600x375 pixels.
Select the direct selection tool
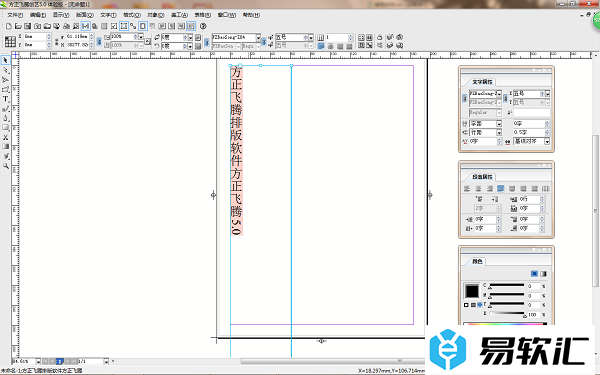click(x=5, y=70)
